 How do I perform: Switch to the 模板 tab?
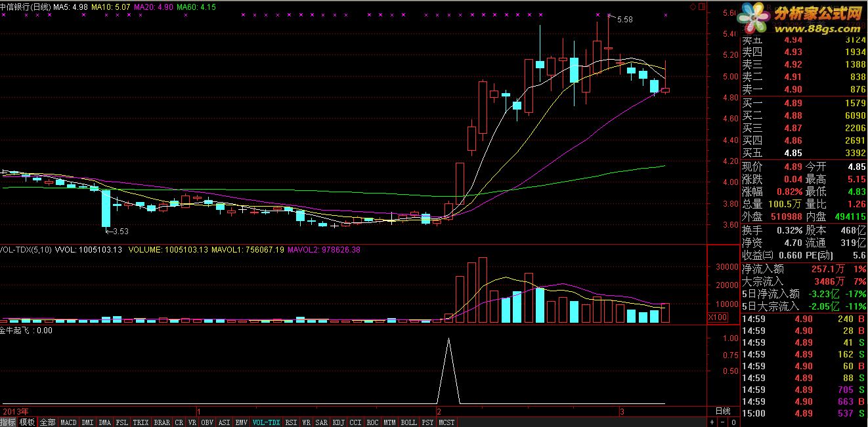pos(27,422)
